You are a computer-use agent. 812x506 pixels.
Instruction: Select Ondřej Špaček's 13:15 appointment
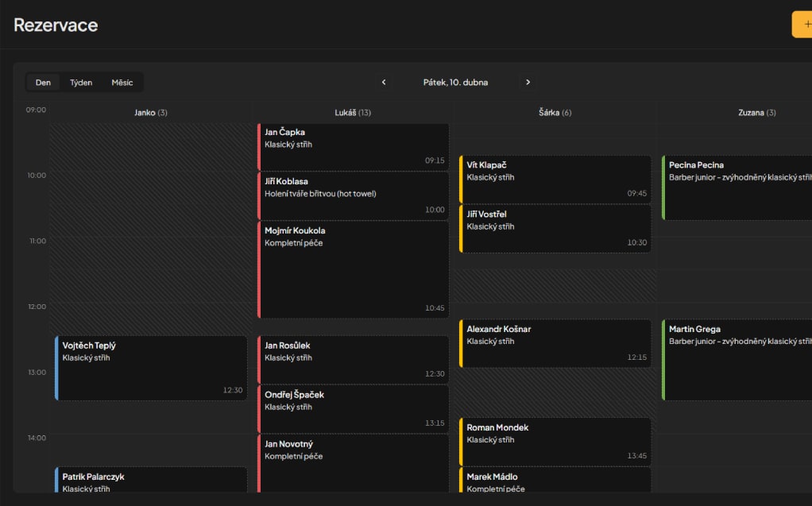tap(354, 408)
